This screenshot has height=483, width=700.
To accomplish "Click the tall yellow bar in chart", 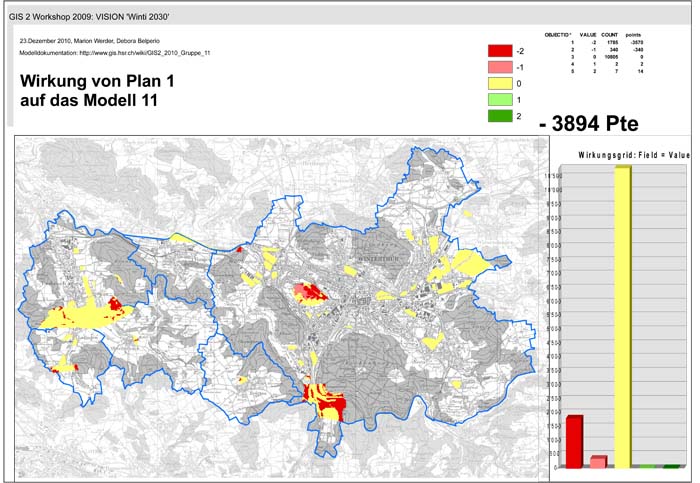I will click(623, 316).
